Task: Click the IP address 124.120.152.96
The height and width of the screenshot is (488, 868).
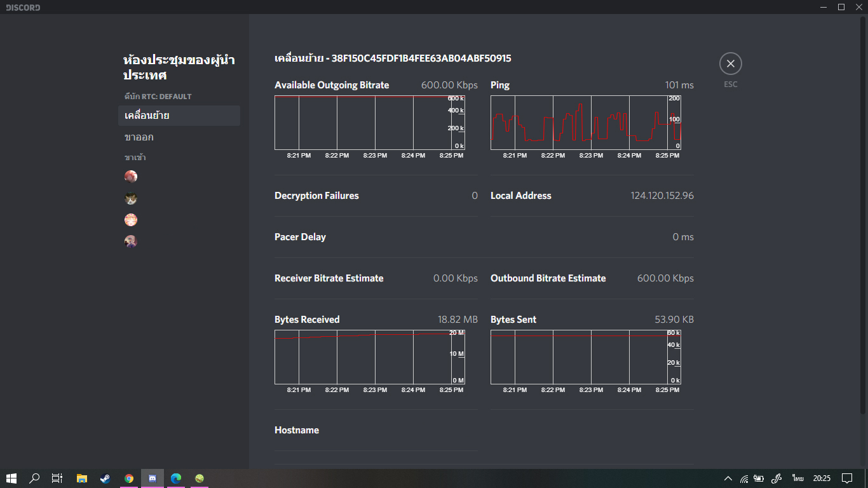Action: 662,196
